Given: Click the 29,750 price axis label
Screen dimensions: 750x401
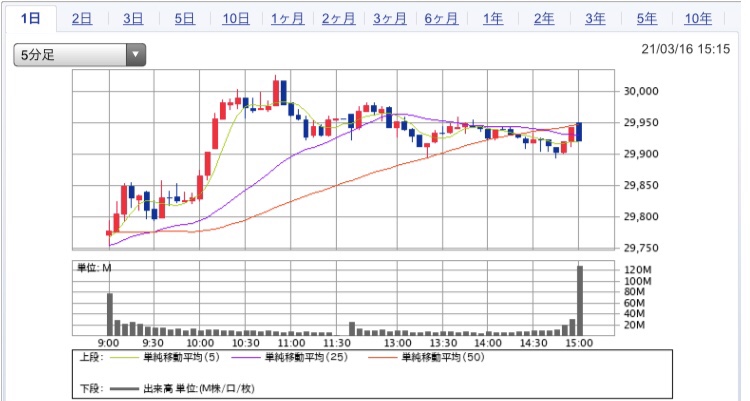Looking at the screenshot, I should click(x=641, y=248).
